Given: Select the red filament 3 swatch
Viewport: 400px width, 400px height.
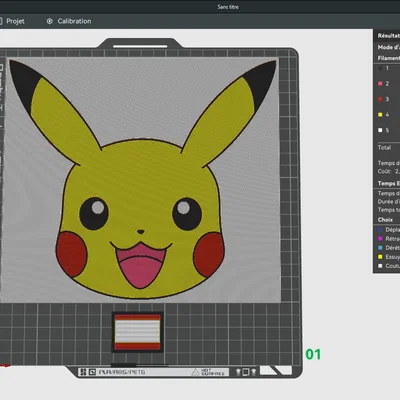Looking at the screenshot, I should 380,99.
